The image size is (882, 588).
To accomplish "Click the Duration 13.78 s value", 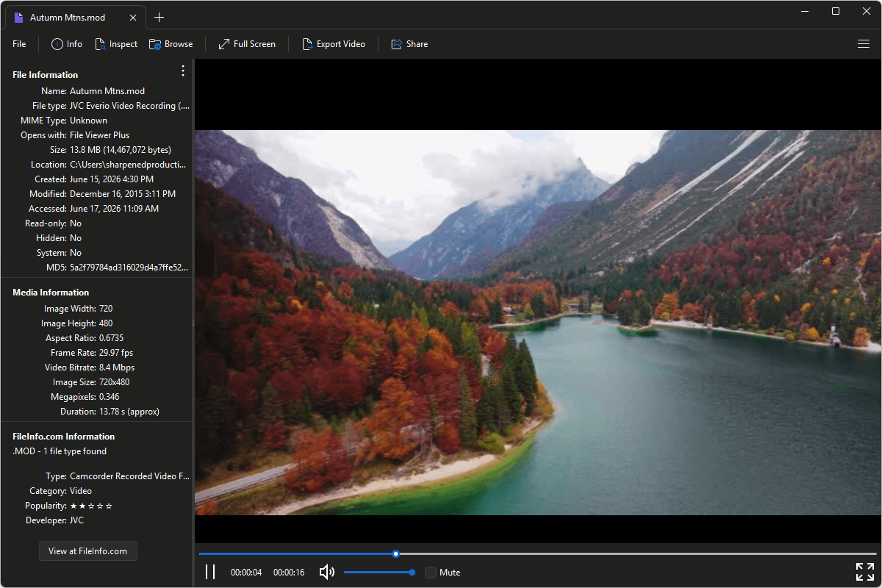I will point(129,412).
